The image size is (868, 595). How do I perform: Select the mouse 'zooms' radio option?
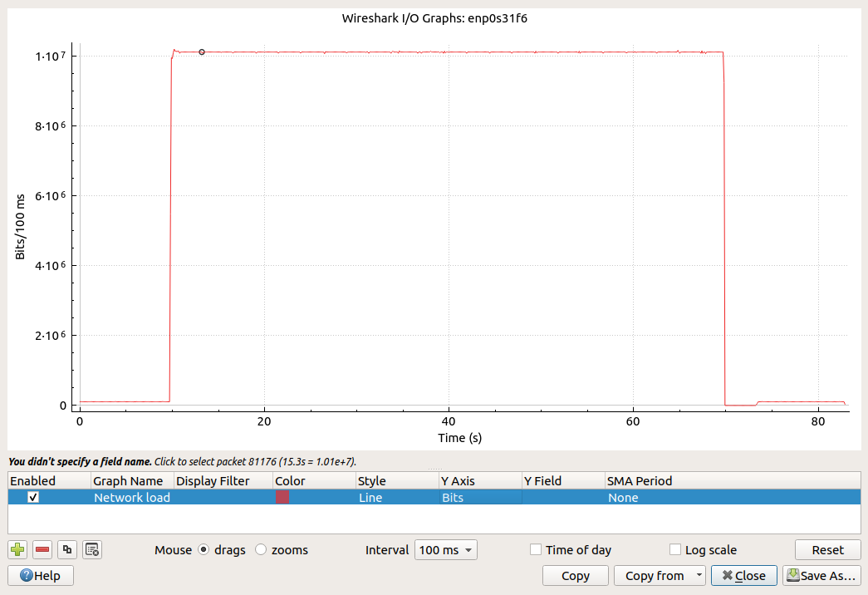[261, 549]
